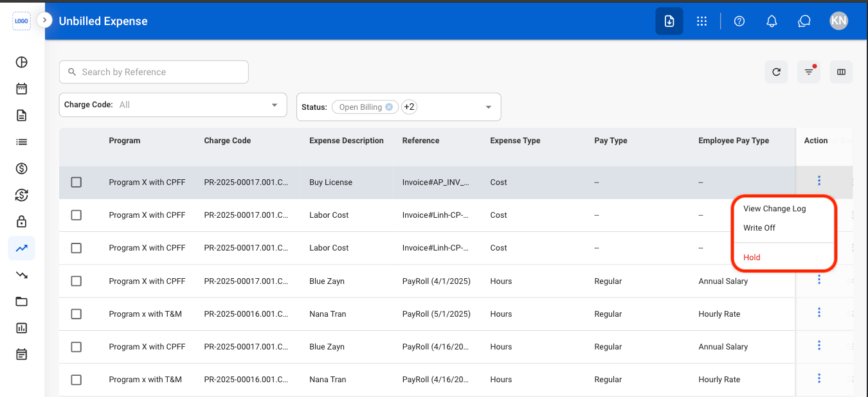Image resolution: width=868 pixels, height=397 pixels.
Task: Select the lock icon in sidebar
Action: click(22, 222)
